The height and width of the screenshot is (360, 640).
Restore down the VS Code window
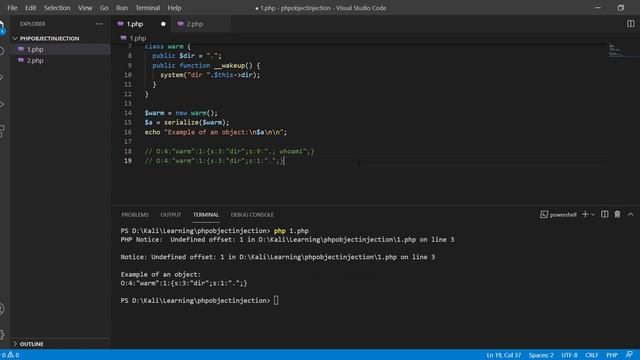pyautogui.click(x=621, y=8)
